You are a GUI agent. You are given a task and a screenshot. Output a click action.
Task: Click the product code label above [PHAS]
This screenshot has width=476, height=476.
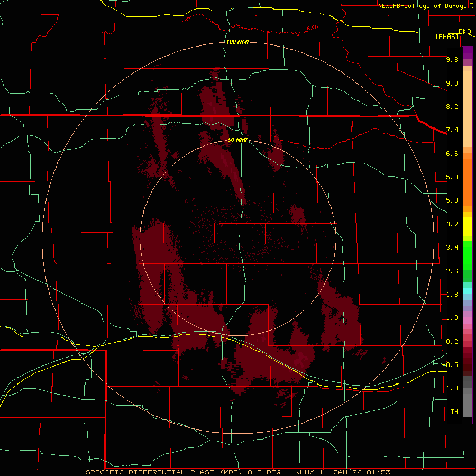pyautogui.click(x=465, y=31)
